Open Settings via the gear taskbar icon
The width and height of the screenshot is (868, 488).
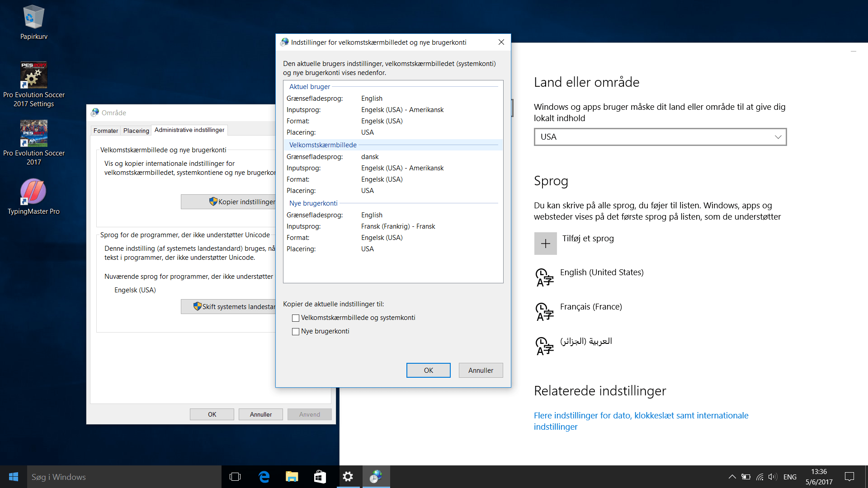[x=348, y=477]
